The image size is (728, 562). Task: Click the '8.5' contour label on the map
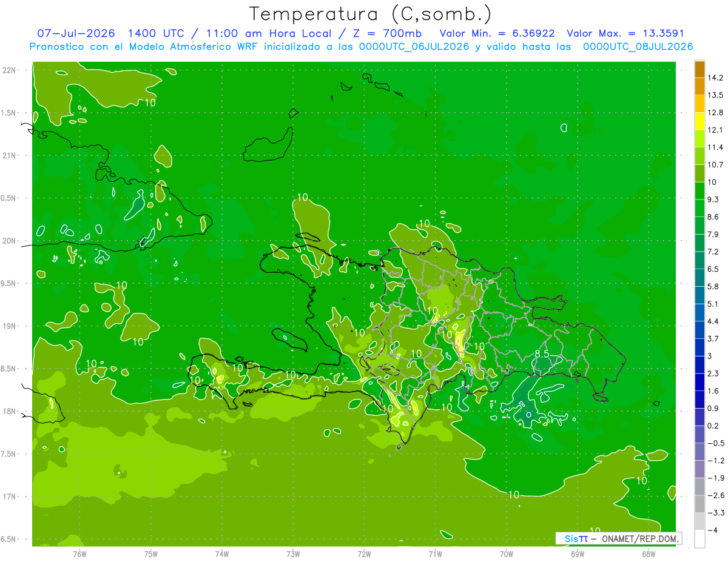point(542,354)
